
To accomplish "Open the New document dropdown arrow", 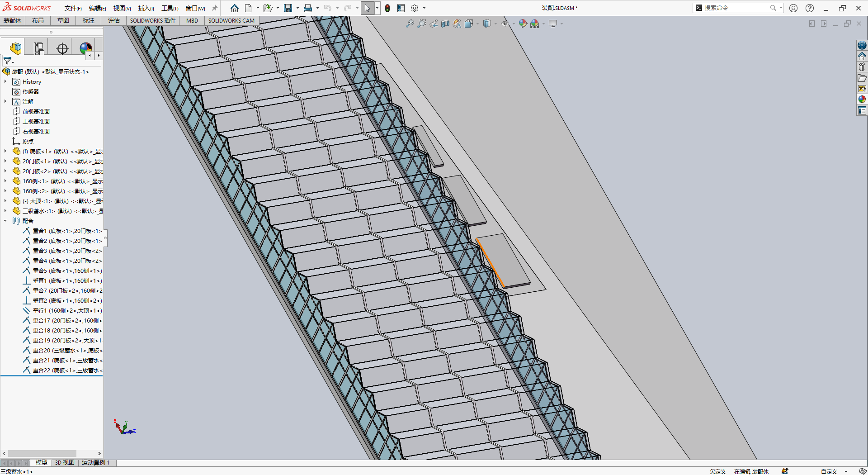I will 257,8.
